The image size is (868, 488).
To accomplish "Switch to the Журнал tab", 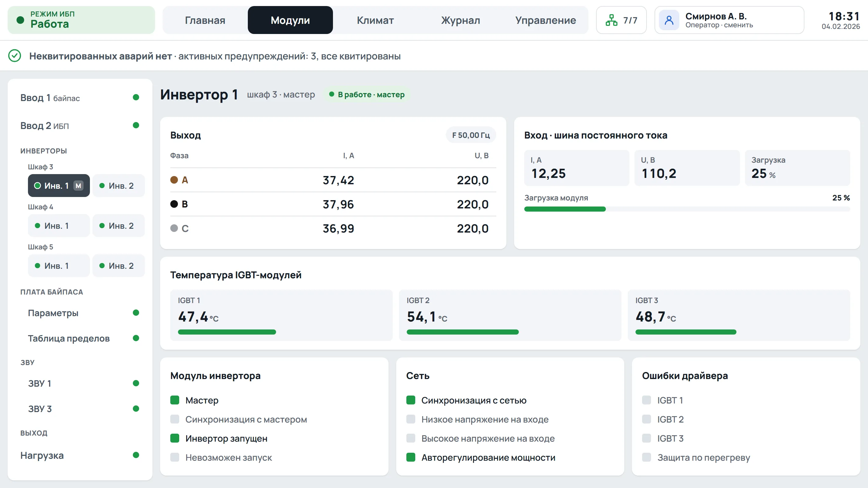I will (x=460, y=20).
